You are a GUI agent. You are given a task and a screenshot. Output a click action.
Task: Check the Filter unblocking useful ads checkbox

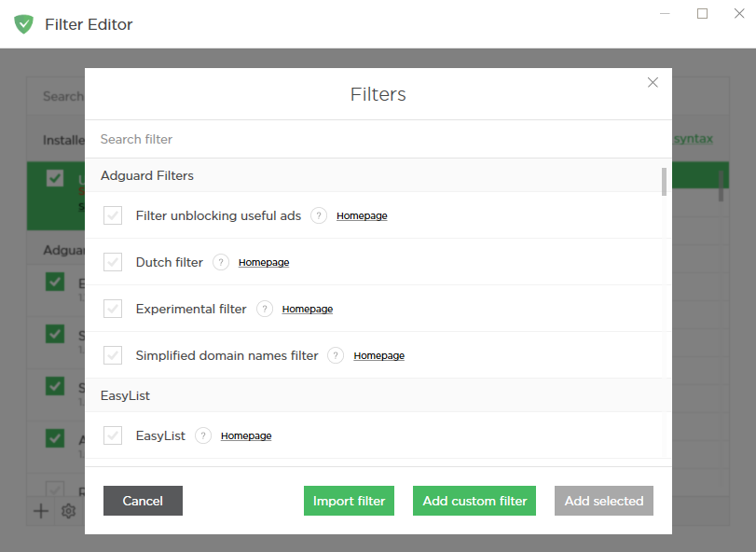(113, 215)
